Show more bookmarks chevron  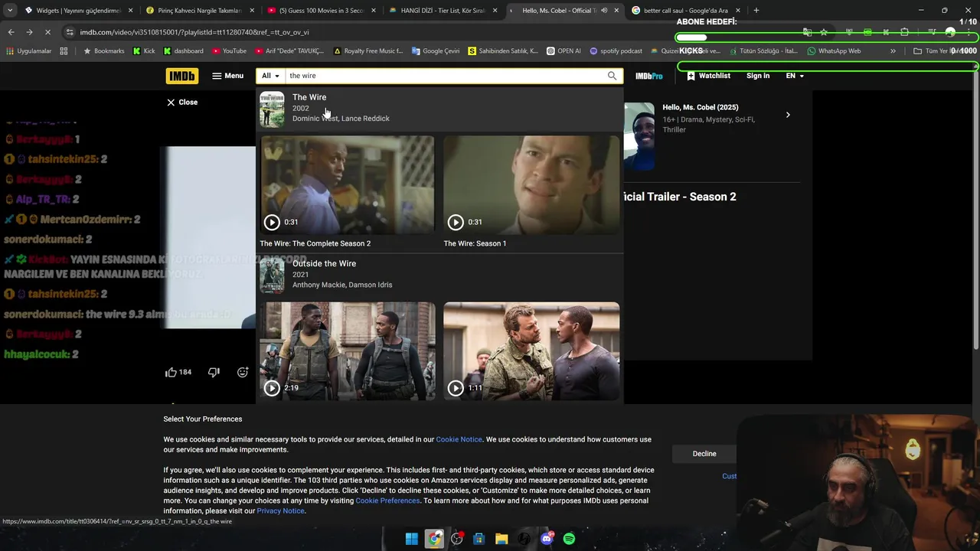tap(893, 51)
